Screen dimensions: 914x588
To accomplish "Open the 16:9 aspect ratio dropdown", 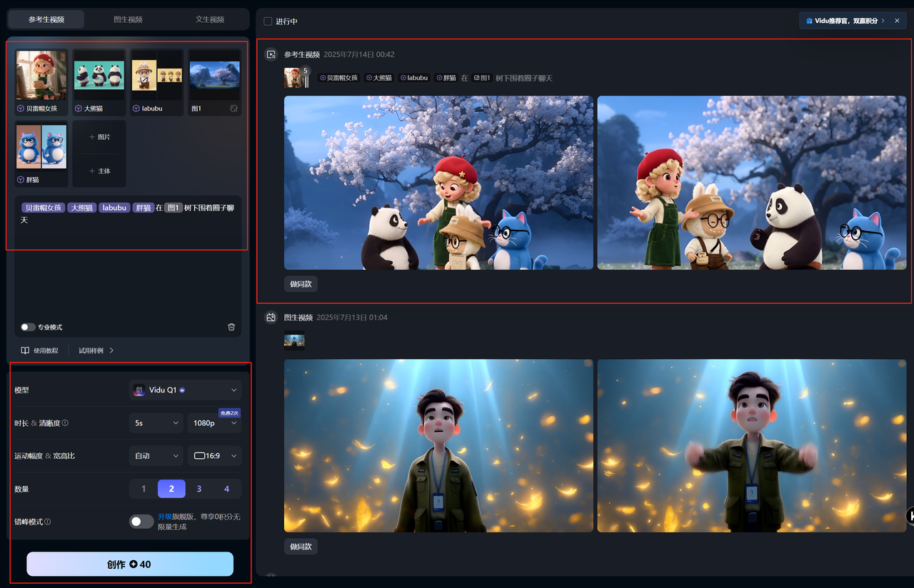I will [214, 455].
